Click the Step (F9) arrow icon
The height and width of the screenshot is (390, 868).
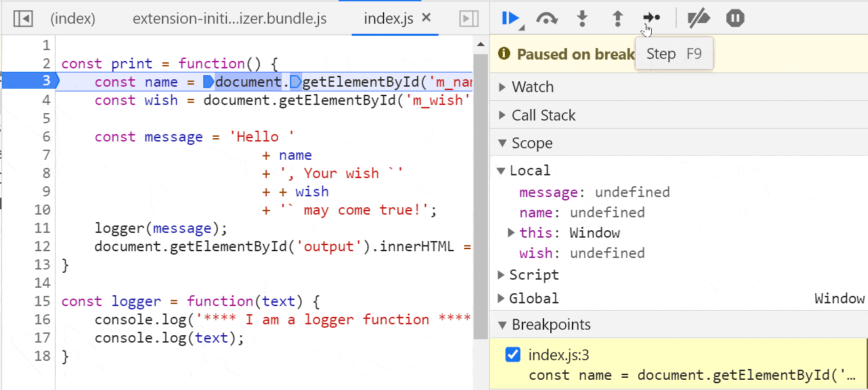(x=651, y=18)
